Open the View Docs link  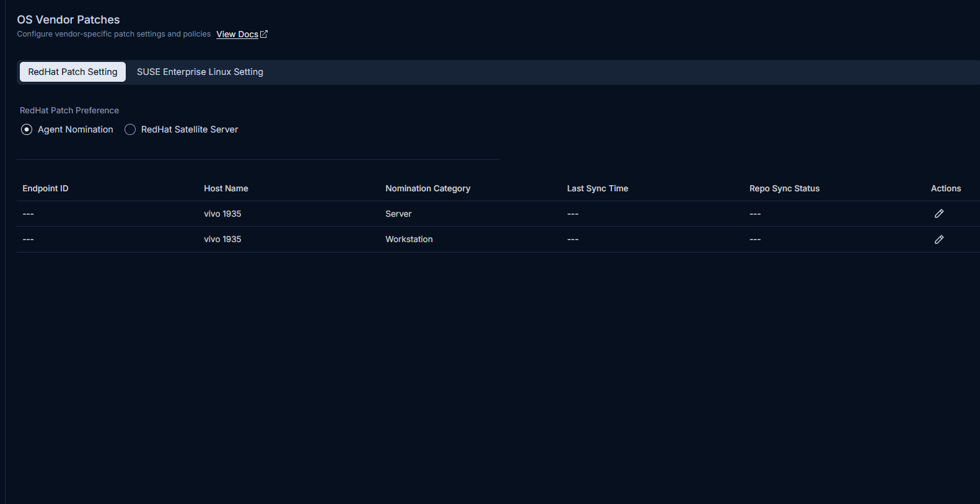point(237,34)
